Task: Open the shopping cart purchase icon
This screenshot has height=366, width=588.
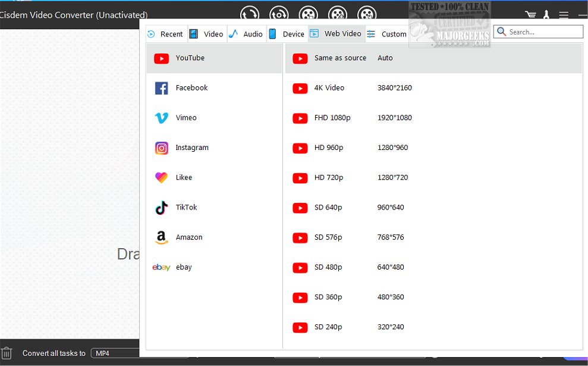Action: coord(530,15)
